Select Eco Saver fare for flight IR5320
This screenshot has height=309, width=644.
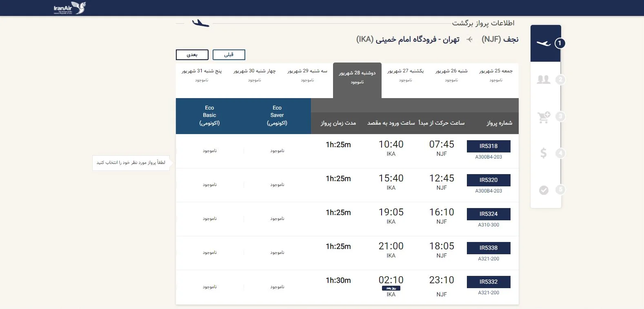(x=277, y=185)
